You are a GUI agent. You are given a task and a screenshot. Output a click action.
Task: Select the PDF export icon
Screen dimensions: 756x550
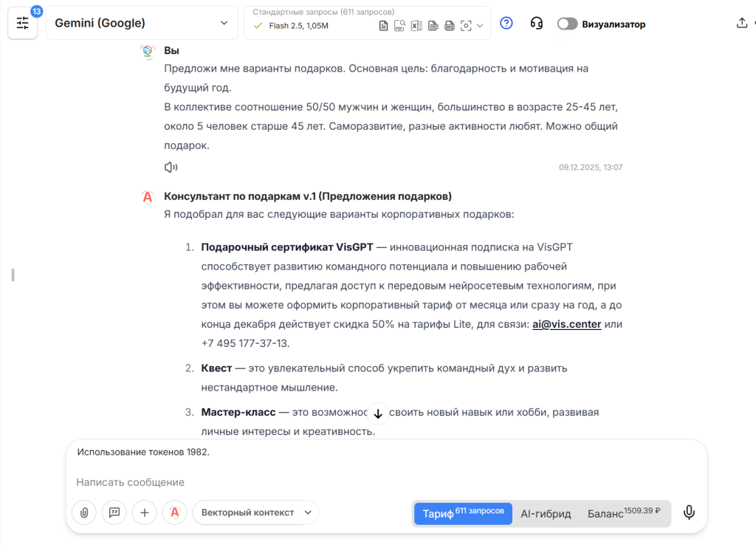tap(399, 25)
